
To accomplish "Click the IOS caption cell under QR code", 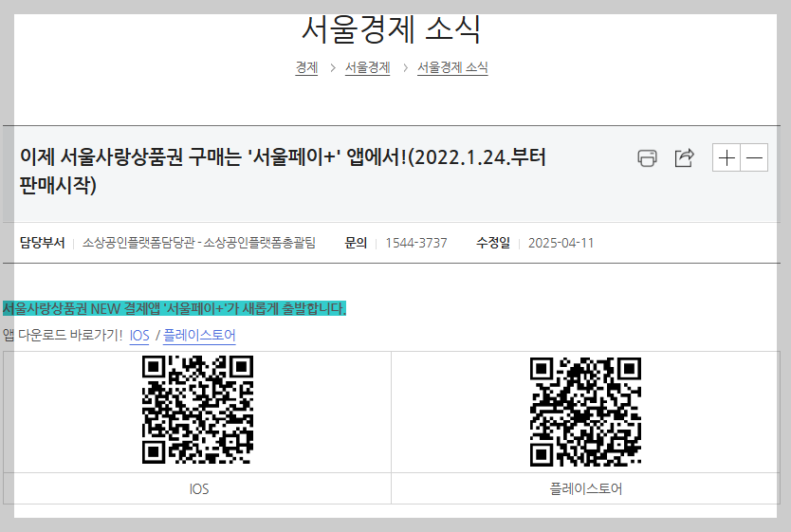I will (197, 488).
